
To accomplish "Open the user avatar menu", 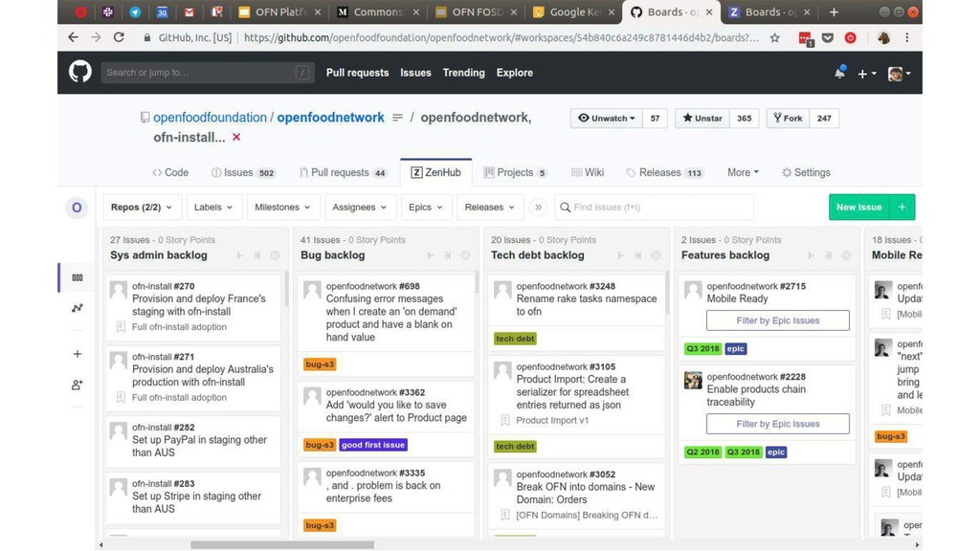I will [899, 73].
